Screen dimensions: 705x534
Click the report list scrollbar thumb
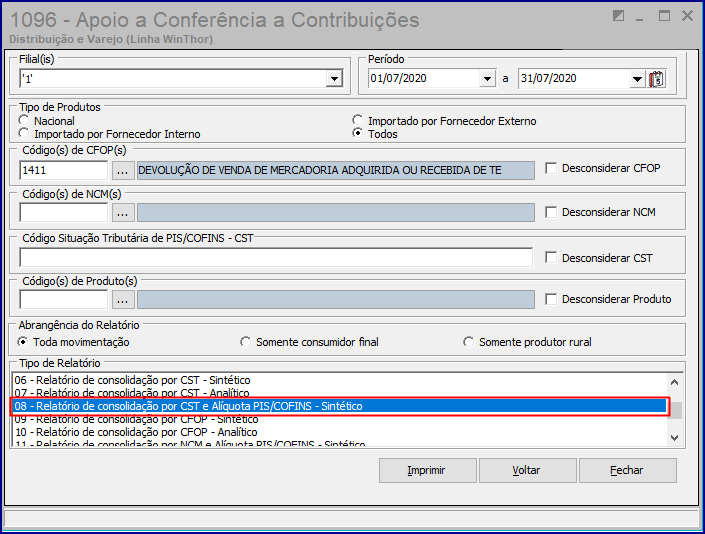[x=674, y=410]
